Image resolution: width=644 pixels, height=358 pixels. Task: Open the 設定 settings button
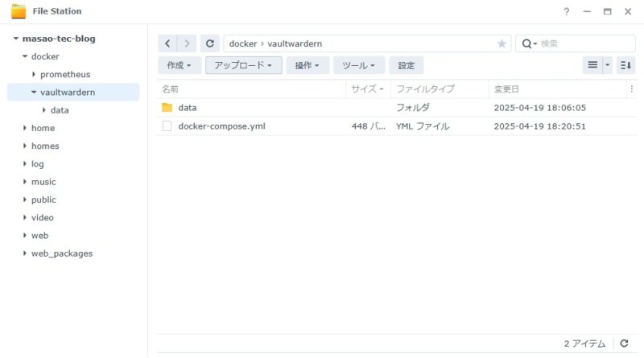(407, 65)
